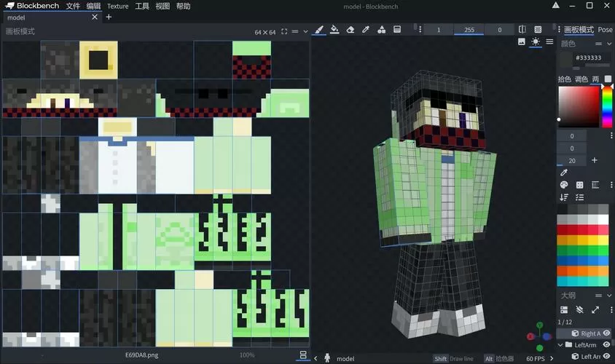
Task: Click the saturation-brightness color square
Action: pyautogui.click(x=579, y=106)
